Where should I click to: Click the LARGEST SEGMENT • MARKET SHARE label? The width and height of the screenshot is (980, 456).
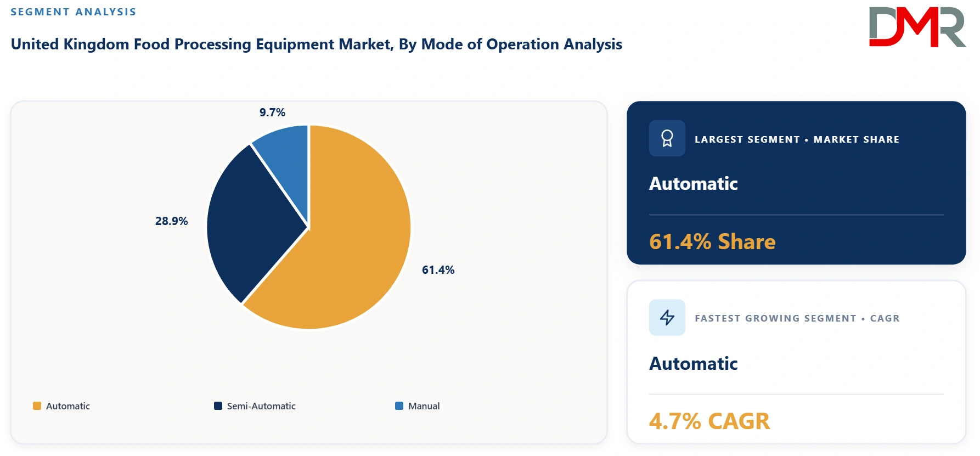point(797,139)
